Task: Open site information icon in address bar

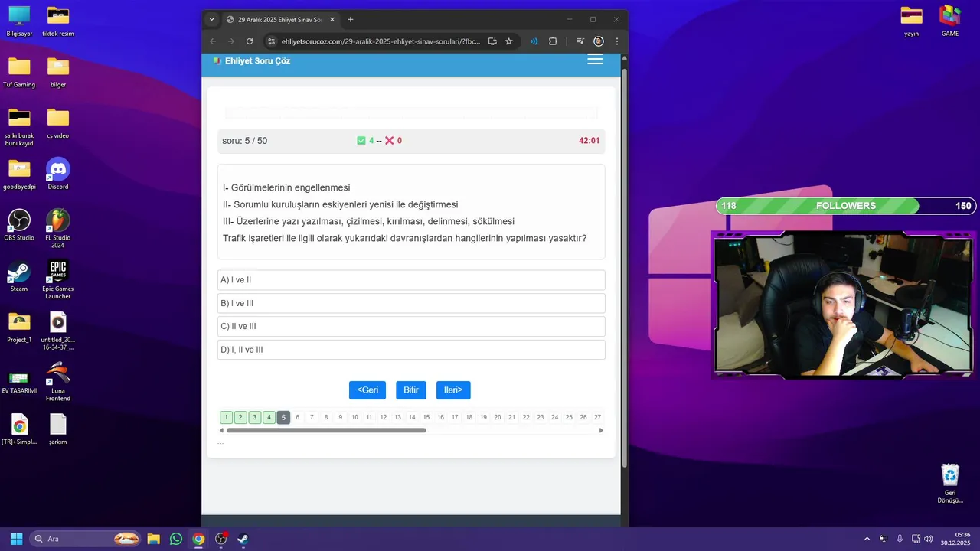Action: pos(271,41)
